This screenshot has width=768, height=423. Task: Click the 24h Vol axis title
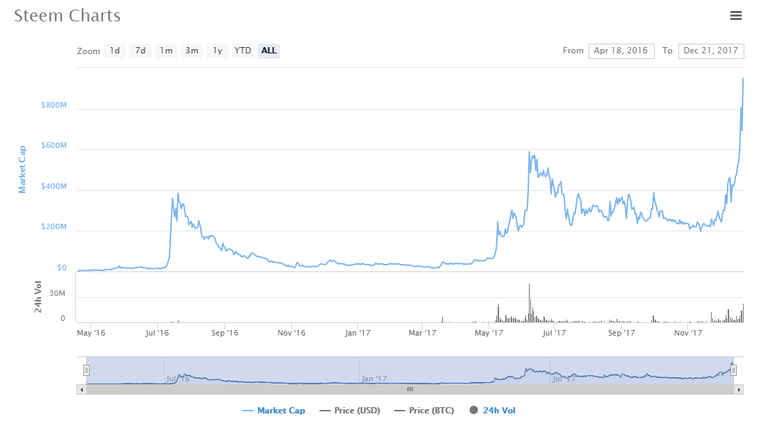click(38, 297)
